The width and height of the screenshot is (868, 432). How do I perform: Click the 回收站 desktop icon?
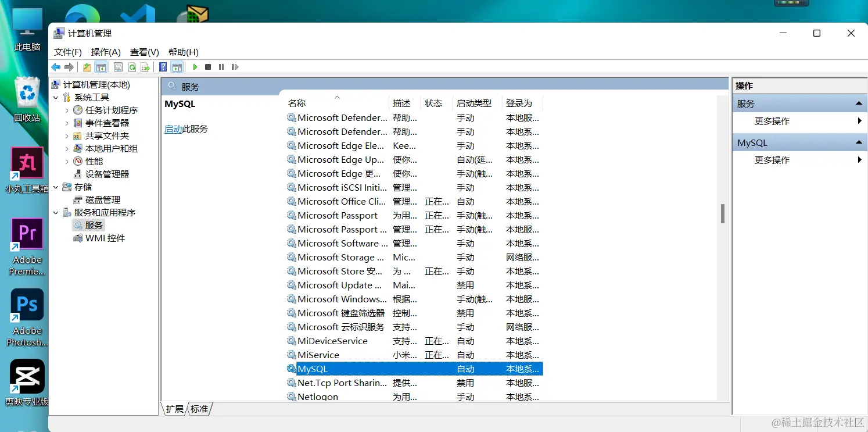tap(27, 99)
